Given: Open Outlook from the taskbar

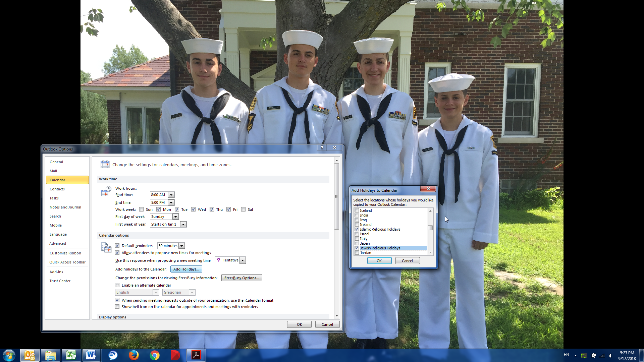Looking at the screenshot, I should coord(30,355).
